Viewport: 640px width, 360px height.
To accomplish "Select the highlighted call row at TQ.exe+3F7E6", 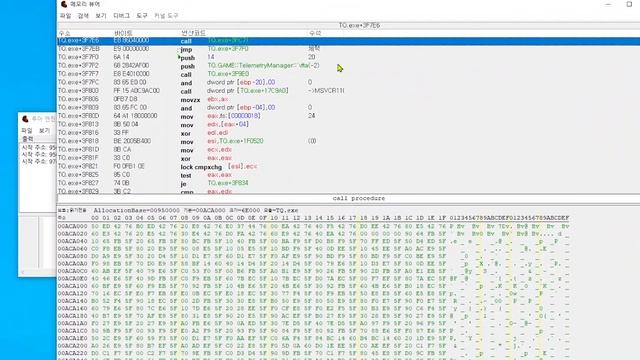I will point(348,41).
